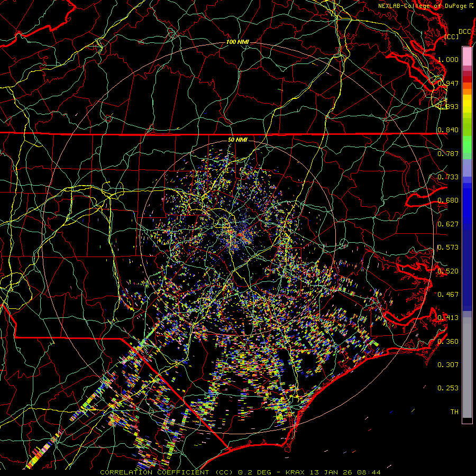Pick the red swatch beside 0.947
Screen dimensions: 476x476
coord(467,79)
